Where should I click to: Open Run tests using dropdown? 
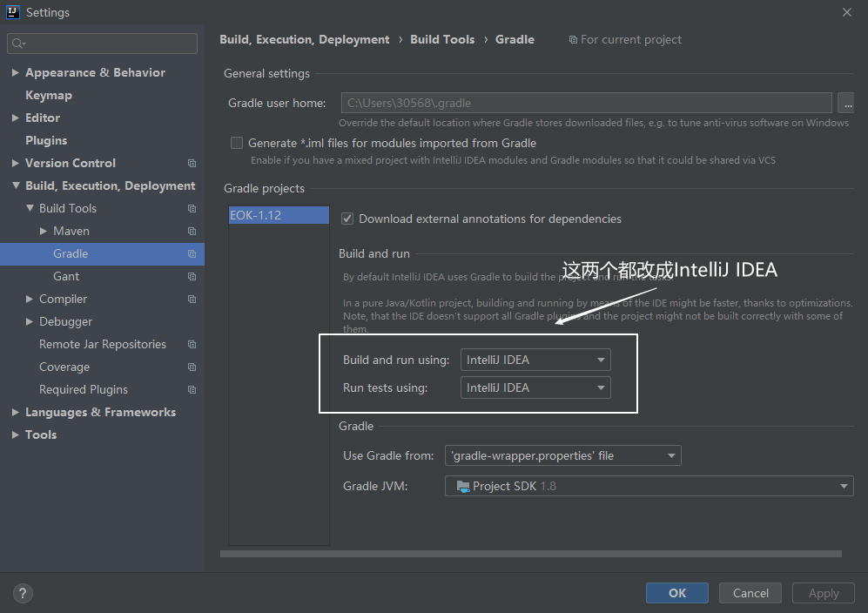coord(535,387)
